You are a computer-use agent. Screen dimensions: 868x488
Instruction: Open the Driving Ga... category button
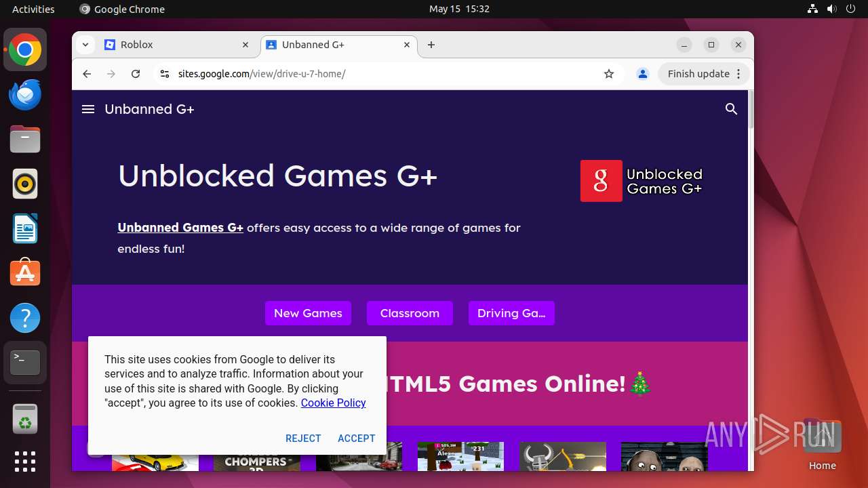coord(511,313)
